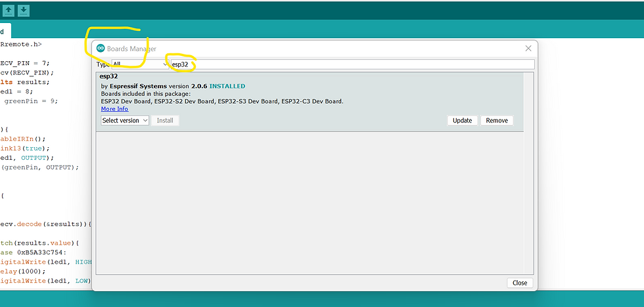This screenshot has height=307, width=644.
Task: Click the Boards included in this package text
Action: 146,94
